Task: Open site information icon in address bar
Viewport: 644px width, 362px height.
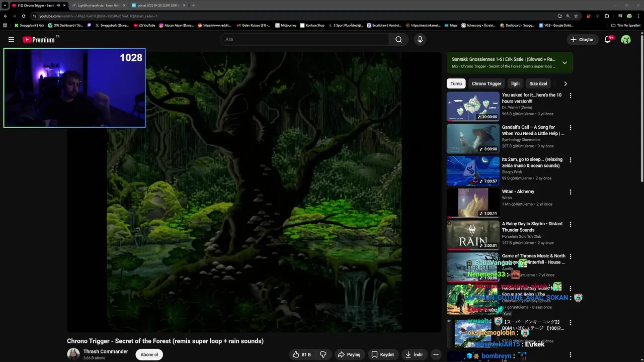Action: (34, 16)
